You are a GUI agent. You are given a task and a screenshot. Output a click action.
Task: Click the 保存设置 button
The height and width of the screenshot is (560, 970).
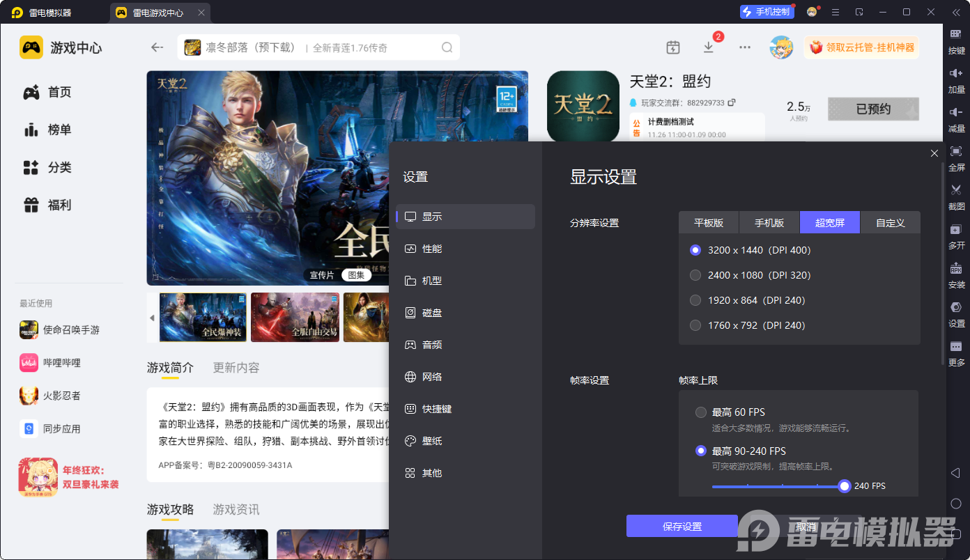tap(682, 526)
